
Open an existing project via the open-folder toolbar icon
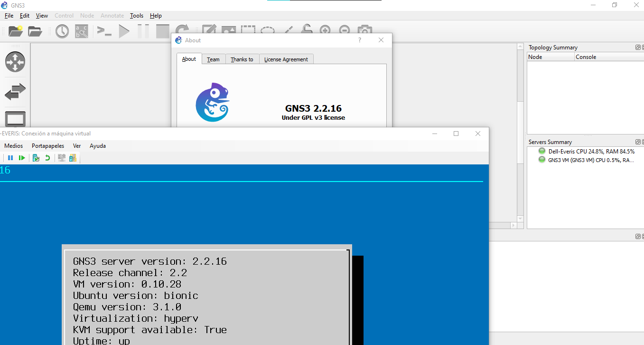tap(35, 31)
